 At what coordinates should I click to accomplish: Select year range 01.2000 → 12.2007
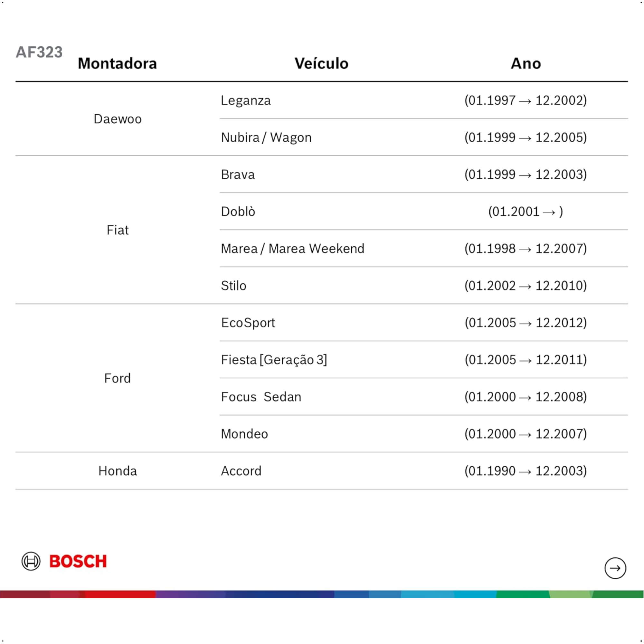click(x=526, y=434)
